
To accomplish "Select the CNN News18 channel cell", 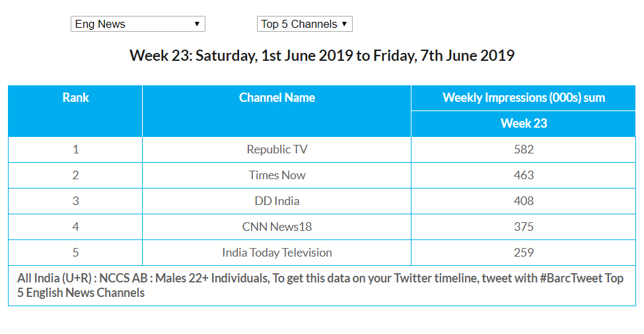I will [x=277, y=227].
